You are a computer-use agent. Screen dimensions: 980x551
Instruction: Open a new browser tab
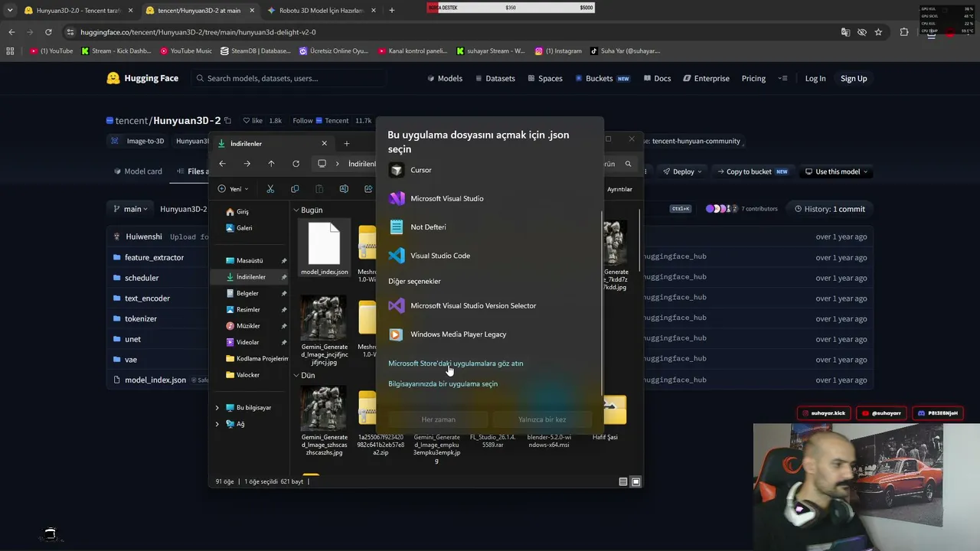point(392,11)
